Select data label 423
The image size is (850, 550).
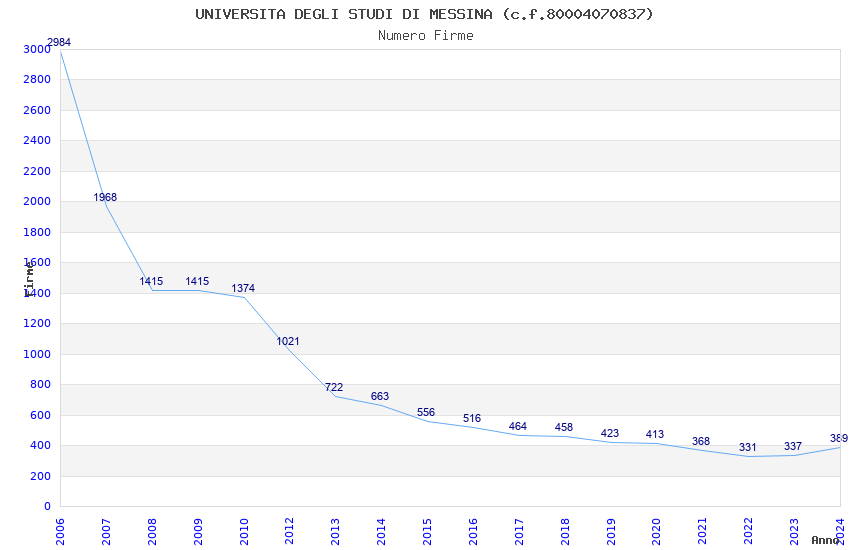610,433
